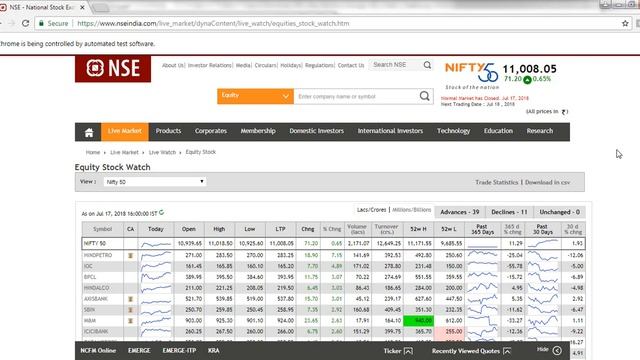Click Live Watch in the breadcrumb

(162, 152)
